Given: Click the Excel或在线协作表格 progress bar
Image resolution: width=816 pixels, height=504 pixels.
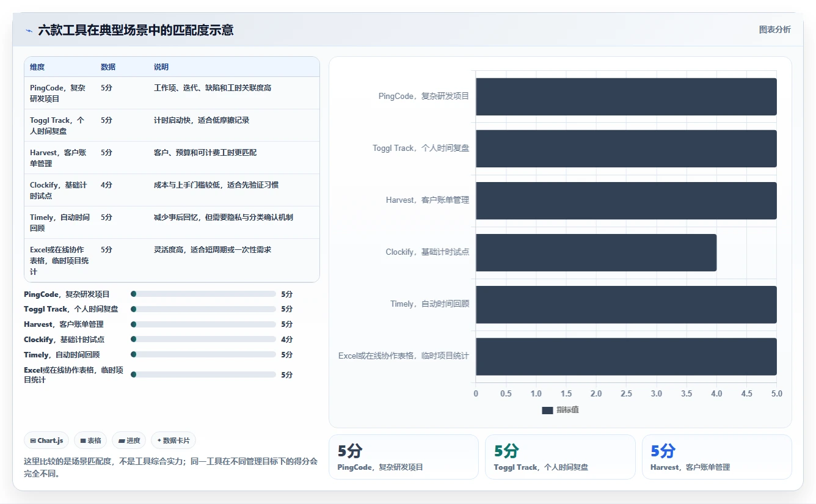Looking at the screenshot, I should 203,374.
